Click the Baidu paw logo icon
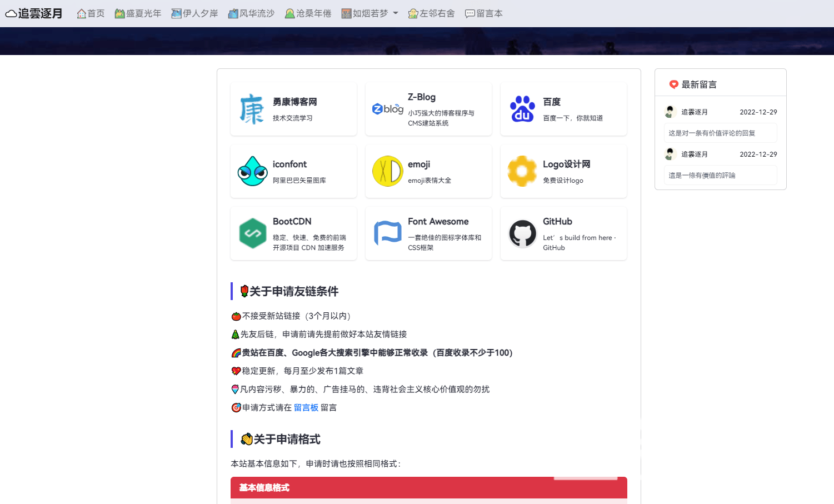Viewport: 834px width, 504px height. click(522, 109)
